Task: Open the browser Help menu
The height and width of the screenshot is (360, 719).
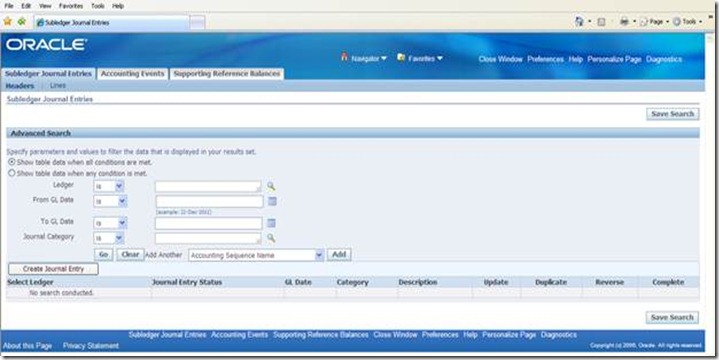Action: pos(118,6)
